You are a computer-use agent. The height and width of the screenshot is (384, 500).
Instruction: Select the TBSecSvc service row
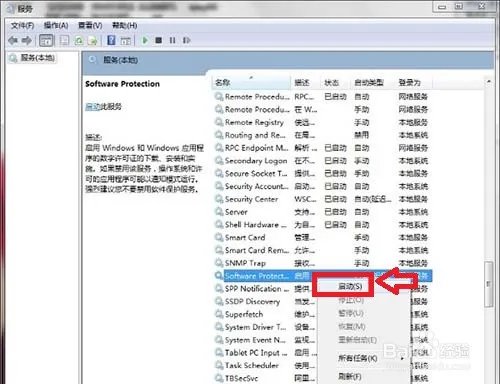pos(265,378)
